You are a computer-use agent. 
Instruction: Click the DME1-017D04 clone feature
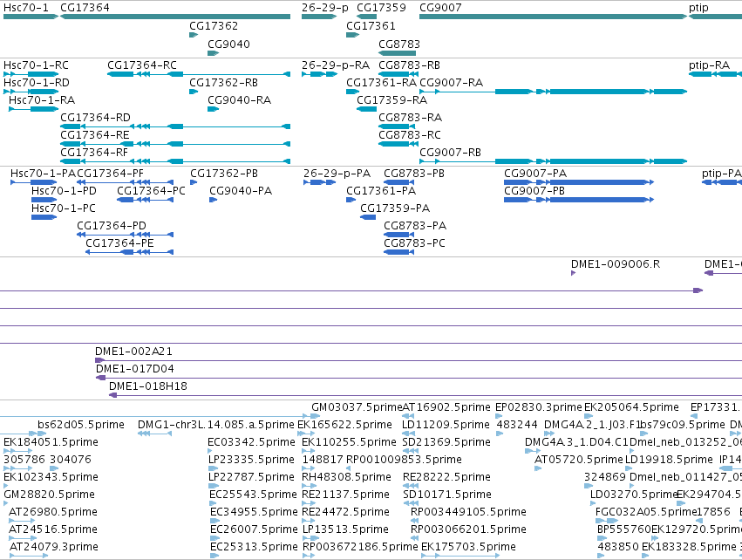click(419, 378)
